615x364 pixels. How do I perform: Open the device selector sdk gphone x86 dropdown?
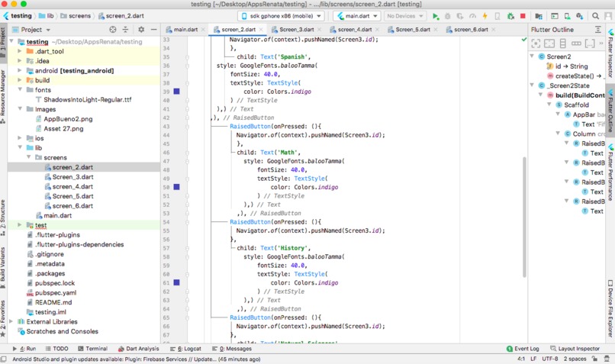click(x=281, y=16)
